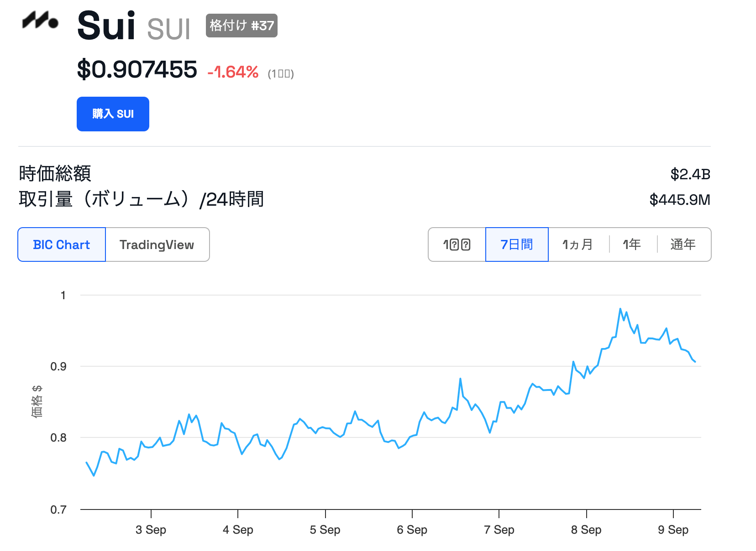Select the 1-day time range option

click(457, 244)
